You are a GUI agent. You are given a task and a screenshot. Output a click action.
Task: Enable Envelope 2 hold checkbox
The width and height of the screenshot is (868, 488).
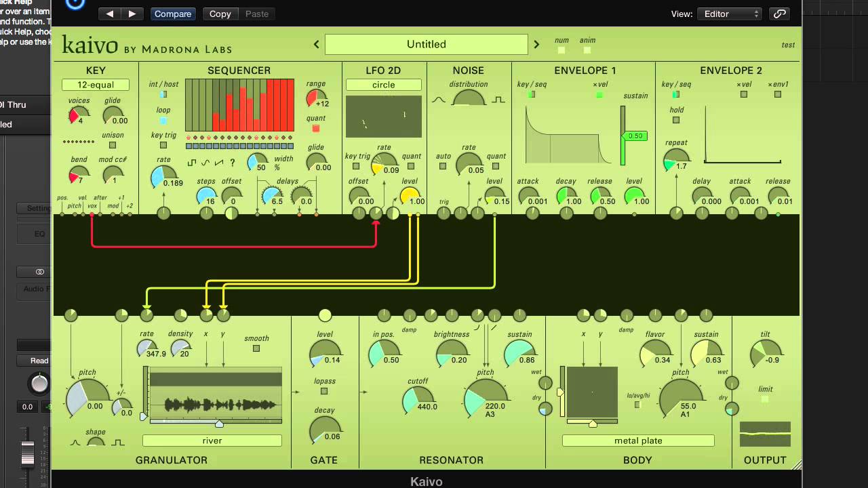676,120
